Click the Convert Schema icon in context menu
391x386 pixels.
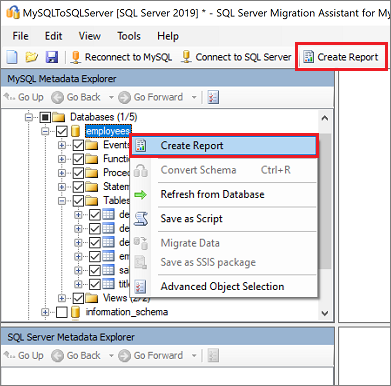coord(141,170)
